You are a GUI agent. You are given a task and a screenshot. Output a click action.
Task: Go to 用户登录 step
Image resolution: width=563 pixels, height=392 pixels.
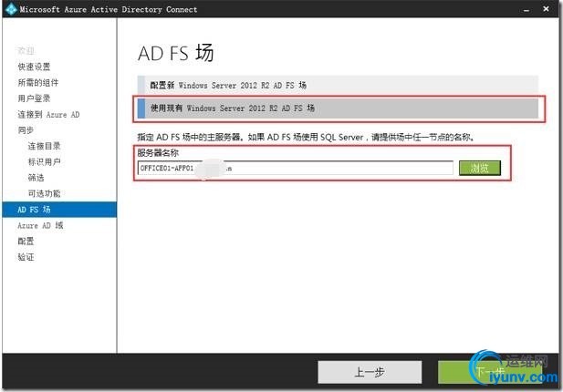[34, 98]
